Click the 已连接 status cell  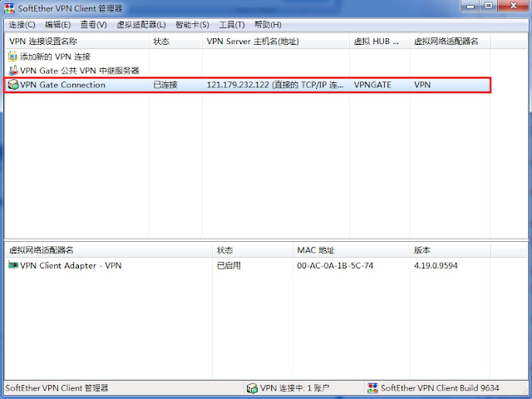(x=165, y=85)
